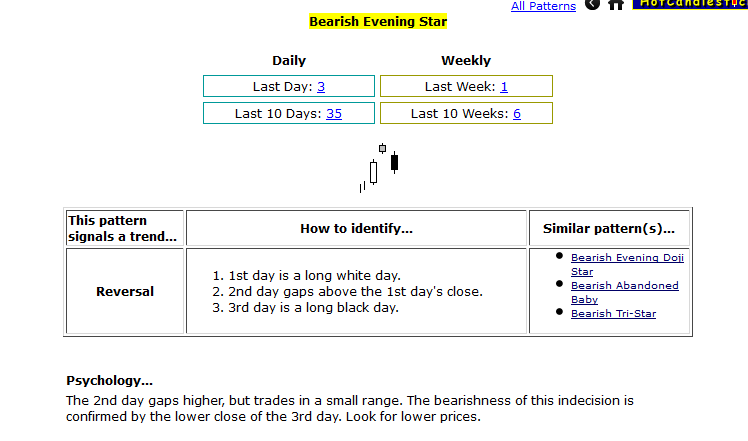748x441 pixels.
Task: Click the Weekly column heading
Action: point(466,61)
